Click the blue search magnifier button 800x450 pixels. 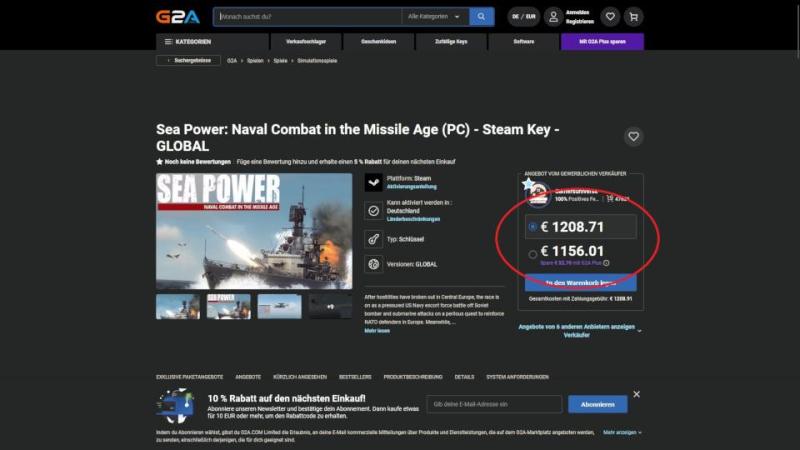pyautogui.click(x=481, y=17)
